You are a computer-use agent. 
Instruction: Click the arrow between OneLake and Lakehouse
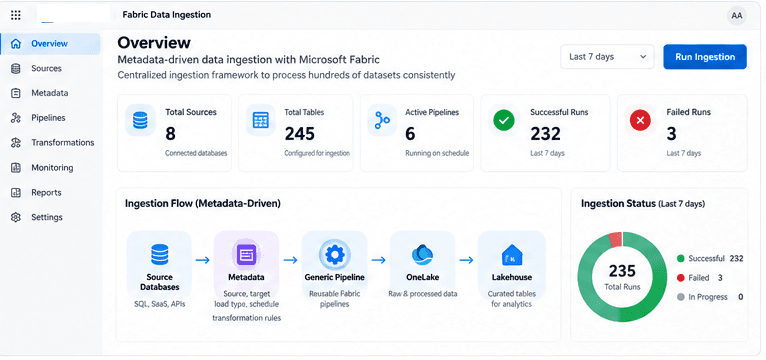(467, 260)
